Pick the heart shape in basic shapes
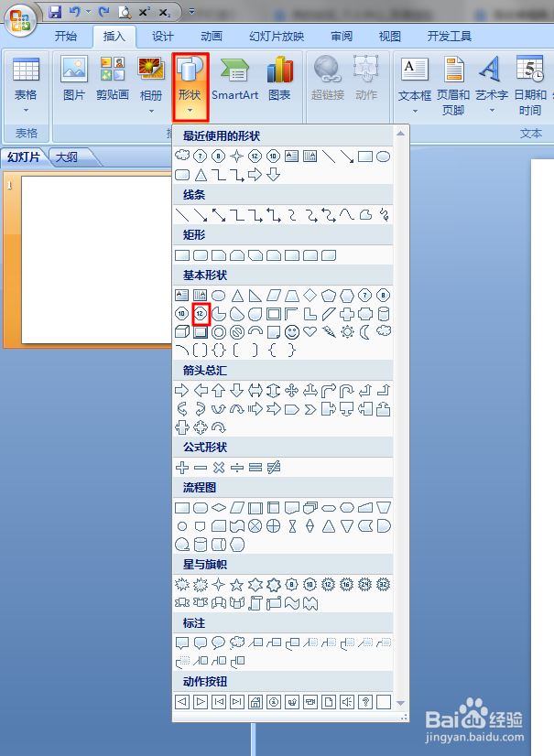This screenshot has height=756, width=554. (310, 331)
